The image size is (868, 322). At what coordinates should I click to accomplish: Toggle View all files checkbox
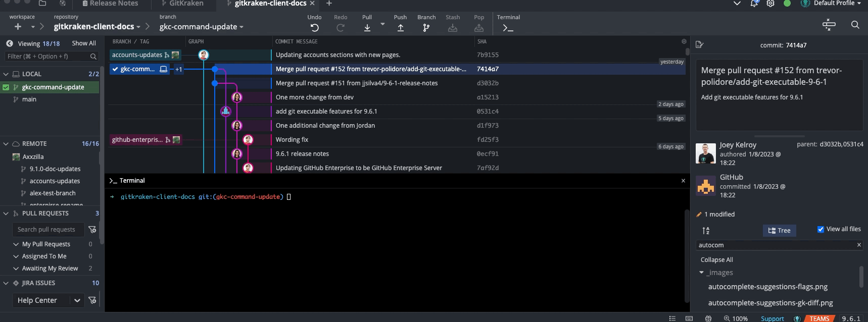[821, 229]
